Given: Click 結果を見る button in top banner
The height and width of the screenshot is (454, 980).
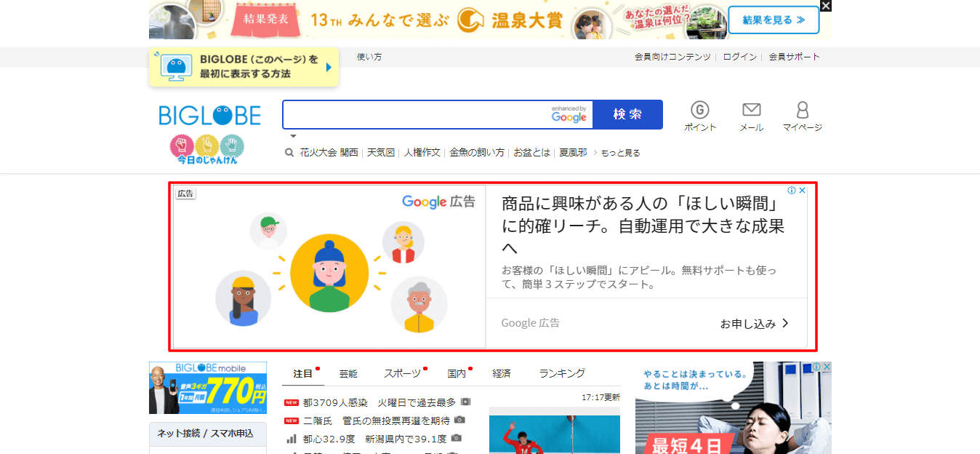Looking at the screenshot, I should coord(774,20).
